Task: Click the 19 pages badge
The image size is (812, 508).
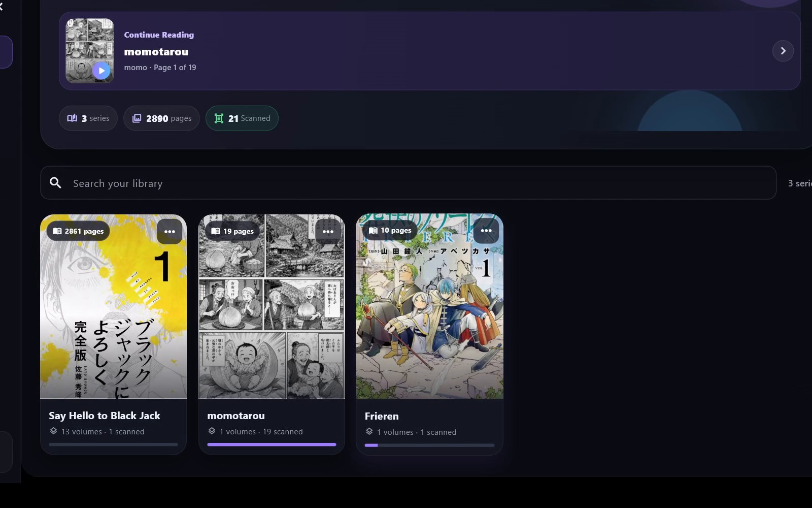Action: 232,231
